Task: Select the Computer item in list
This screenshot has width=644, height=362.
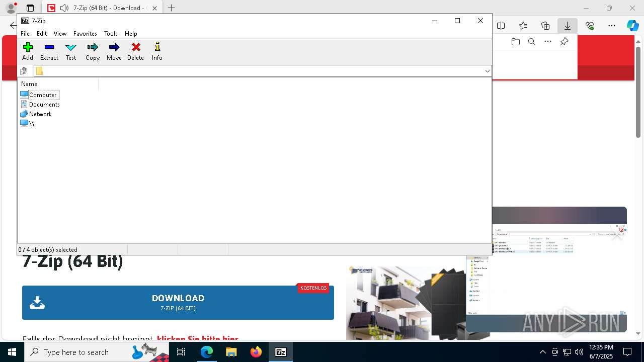Action: pyautogui.click(x=40, y=95)
